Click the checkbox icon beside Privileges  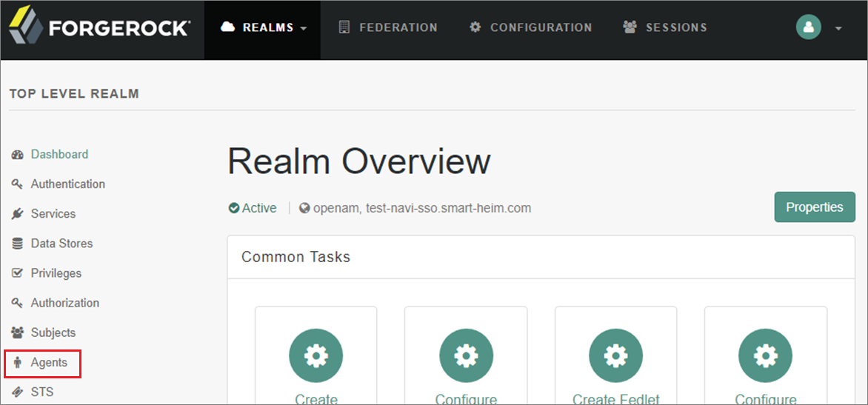17,274
